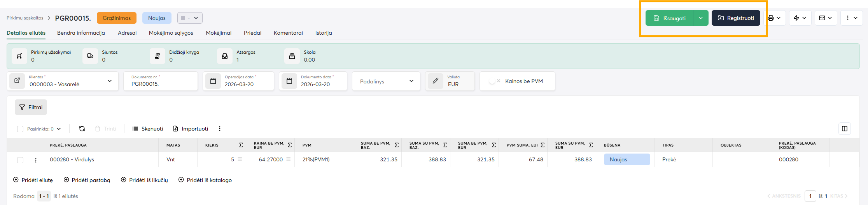Open the Išsaugoti button dropdown arrow
Viewport: 868px width, 205px height.
(700, 18)
